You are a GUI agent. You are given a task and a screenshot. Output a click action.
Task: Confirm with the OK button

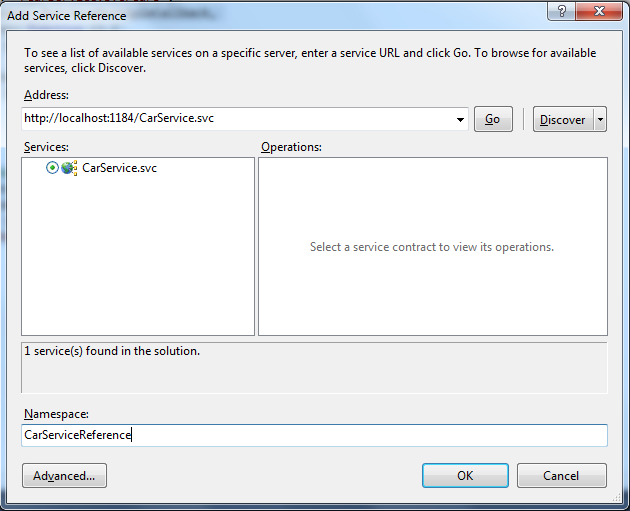pos(465,476)
